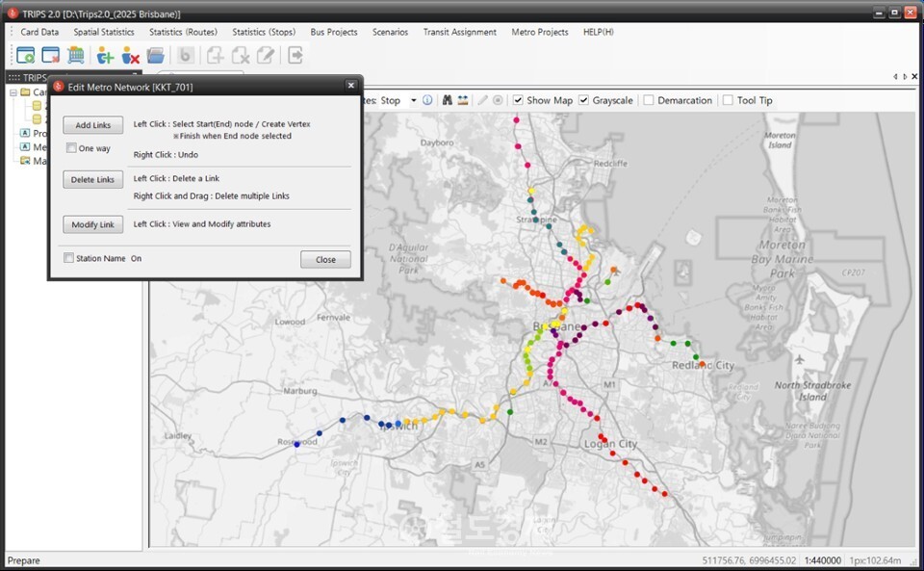Enable the One way checkbox

tap(71, 148)
